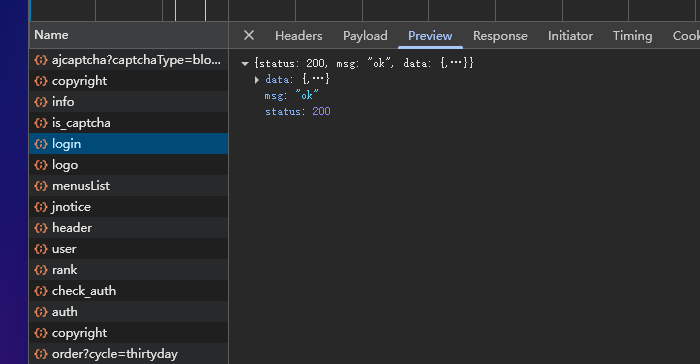Open the Response tab
The width and height of the screenshot is (700, 364).
[500, 36]
